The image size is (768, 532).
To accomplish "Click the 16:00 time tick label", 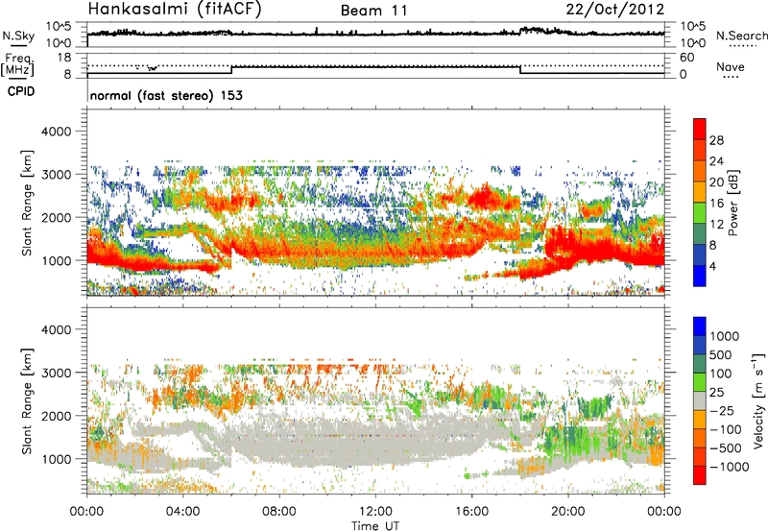I will pos(471,512).
